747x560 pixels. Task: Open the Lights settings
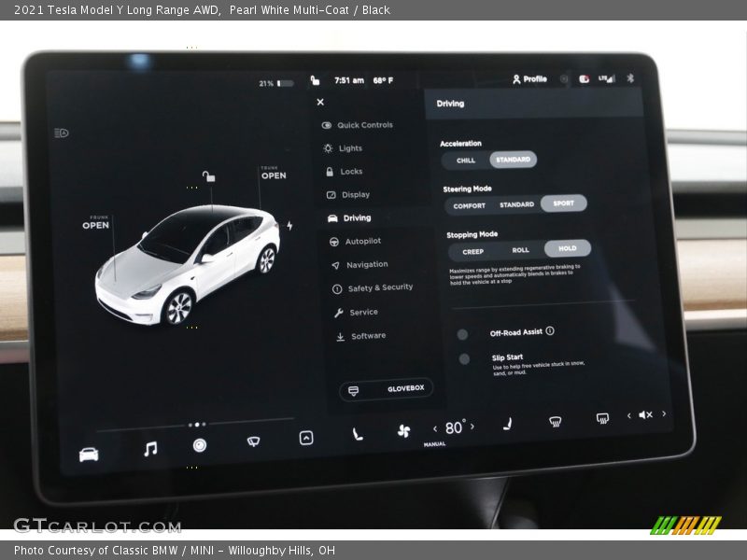343,148
